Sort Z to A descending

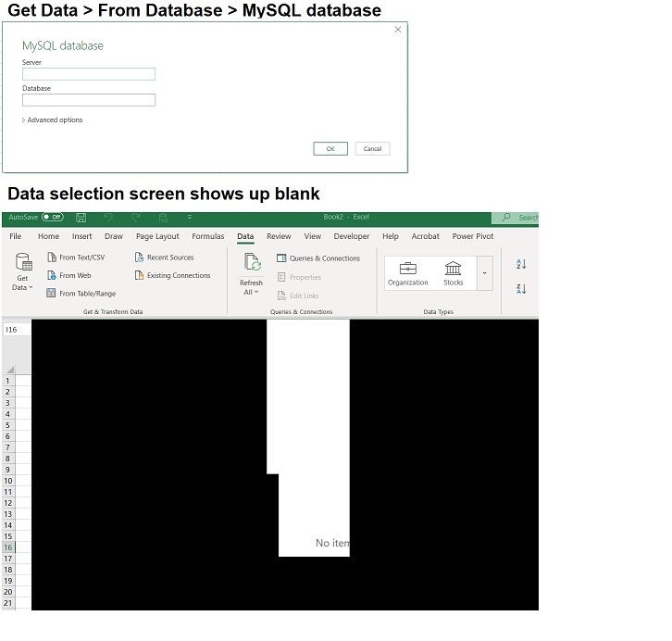521,289
